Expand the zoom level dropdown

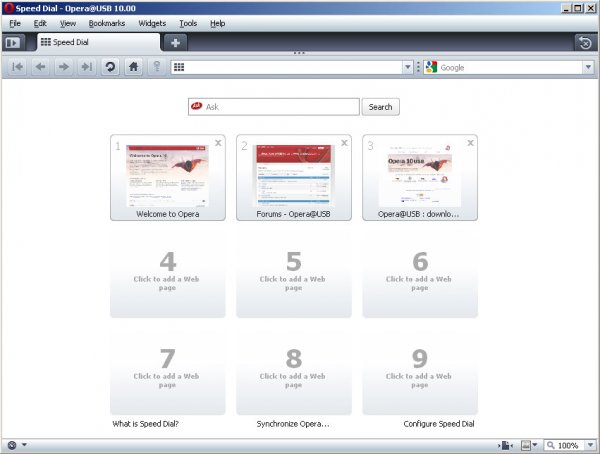[590, 445]
